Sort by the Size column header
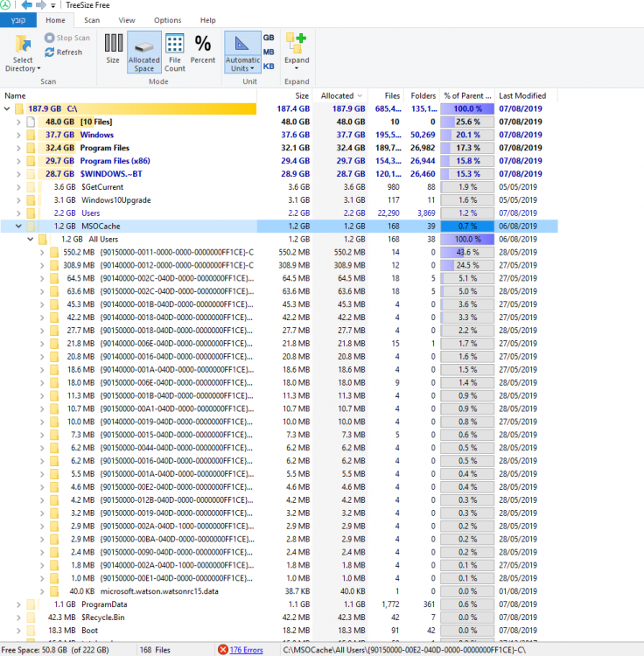644x656 pixels. coord(284,96)
